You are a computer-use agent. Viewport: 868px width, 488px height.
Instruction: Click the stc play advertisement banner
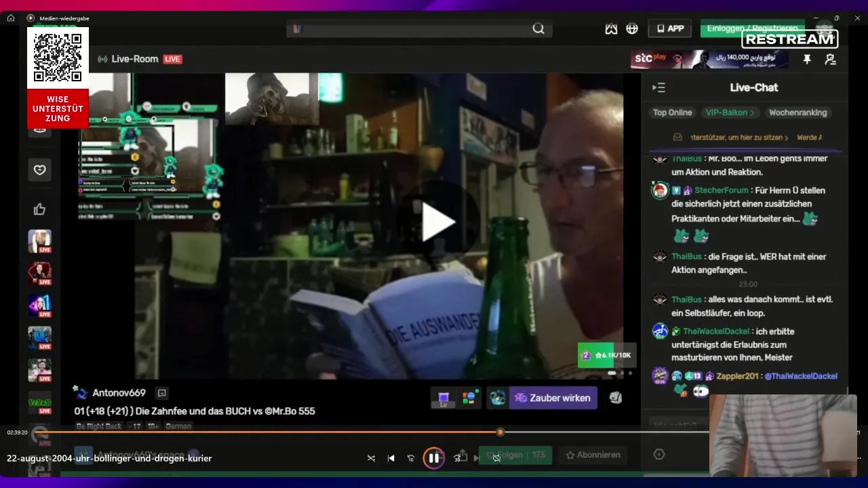(709, 60)
